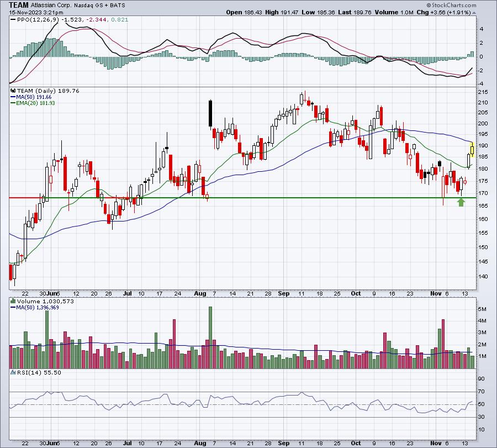
Task: Click the 15-Nov-2023 date timestamp
Action: 36,13
